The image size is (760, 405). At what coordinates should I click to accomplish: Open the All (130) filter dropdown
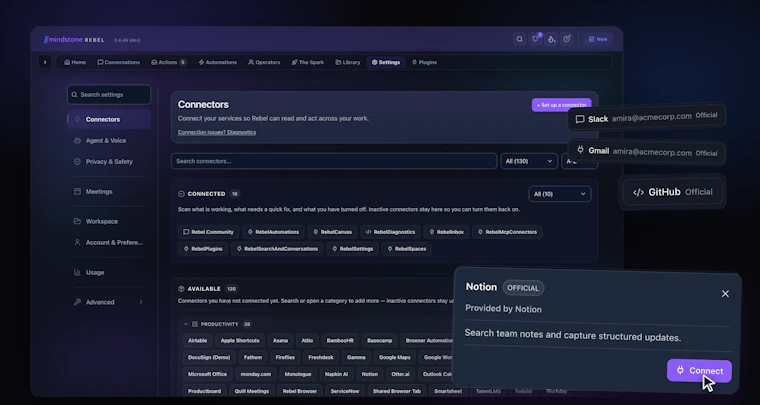529,161
